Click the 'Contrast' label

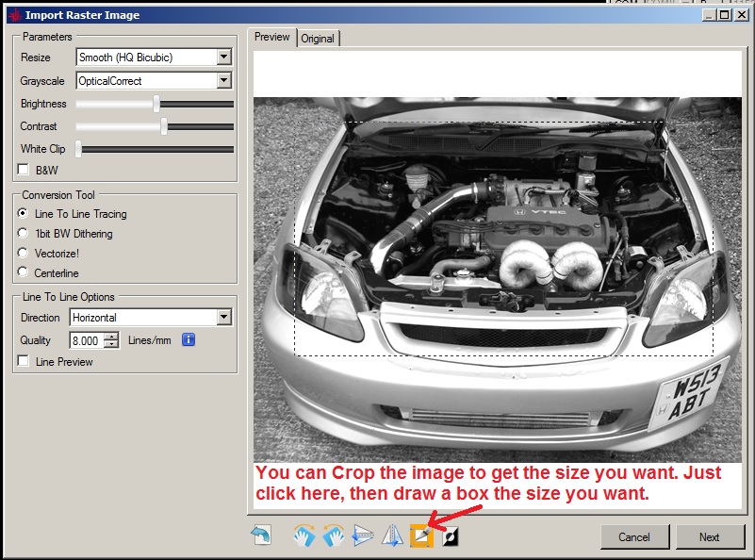tap(39, 126)
